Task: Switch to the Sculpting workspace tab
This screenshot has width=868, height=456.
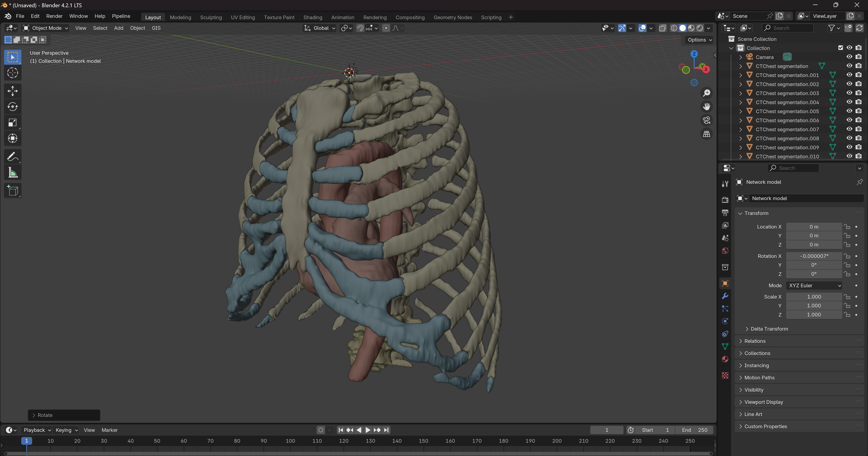Action: click(x=211, y=17)
